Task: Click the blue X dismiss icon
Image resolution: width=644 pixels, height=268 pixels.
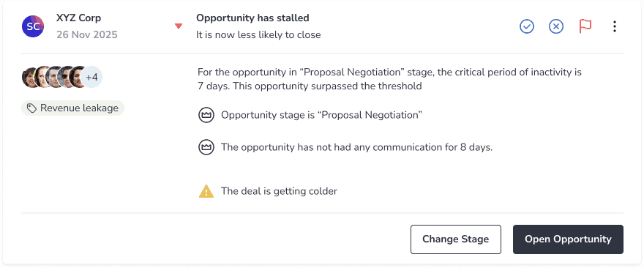Action: tap(556, 26)
